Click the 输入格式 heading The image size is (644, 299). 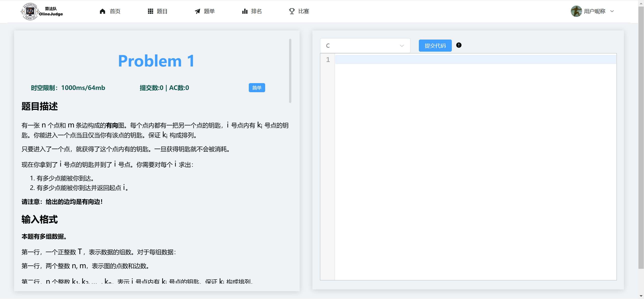(x=39, y=219)
